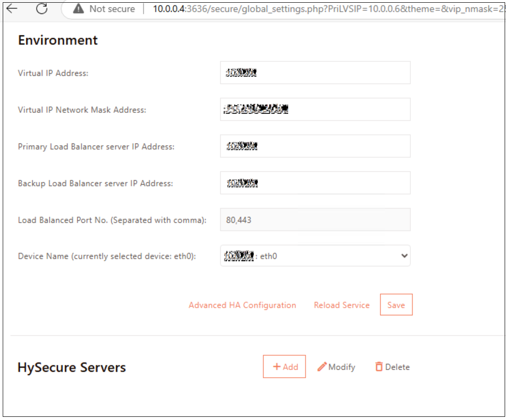Image resolution: width=506 pixels, height=420 pixels.
Task: Open the Device Name eth0 dropdown
Action: 315,256
